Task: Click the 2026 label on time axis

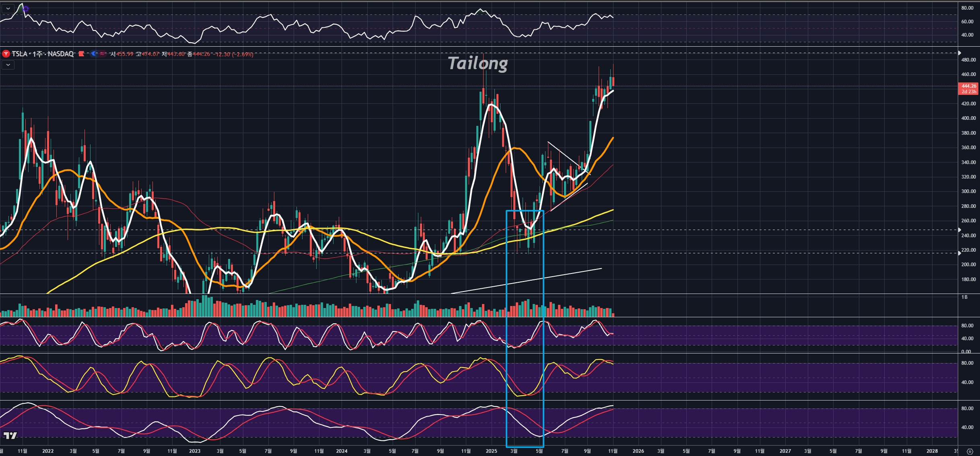Action: tap(638, 451)
